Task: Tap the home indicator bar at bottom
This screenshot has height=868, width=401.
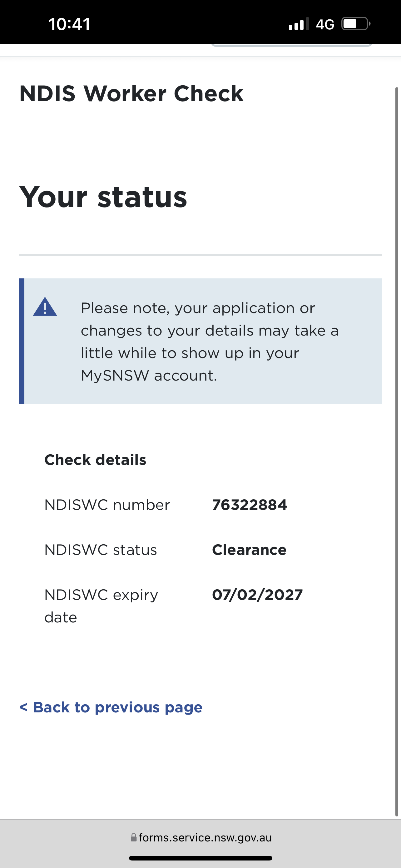Action: 200,858
